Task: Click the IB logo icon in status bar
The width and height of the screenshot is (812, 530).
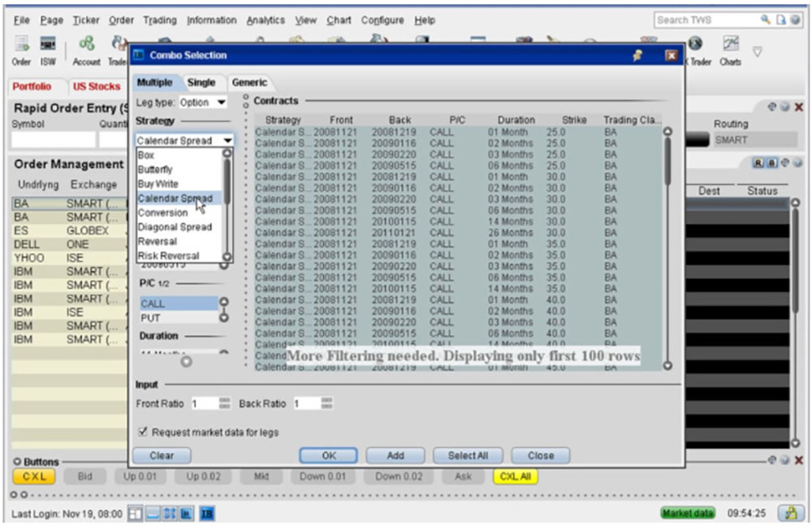Action: pos(207,513)
